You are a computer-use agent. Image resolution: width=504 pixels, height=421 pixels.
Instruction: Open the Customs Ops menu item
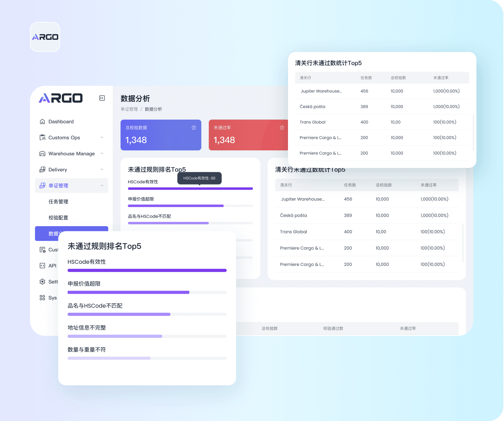point(72,138)
